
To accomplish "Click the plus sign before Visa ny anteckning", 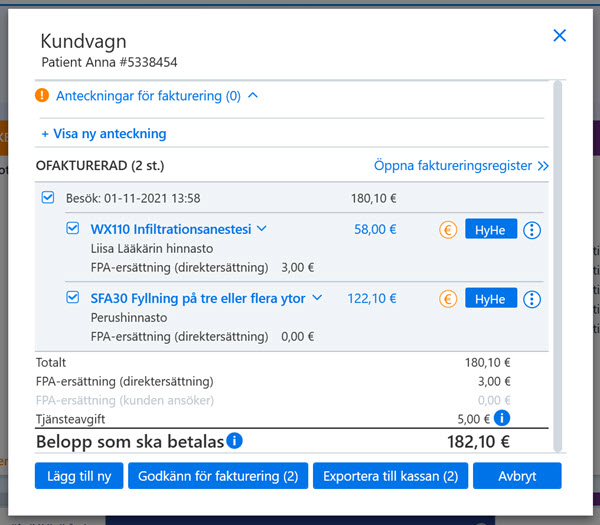I will 45,134.
